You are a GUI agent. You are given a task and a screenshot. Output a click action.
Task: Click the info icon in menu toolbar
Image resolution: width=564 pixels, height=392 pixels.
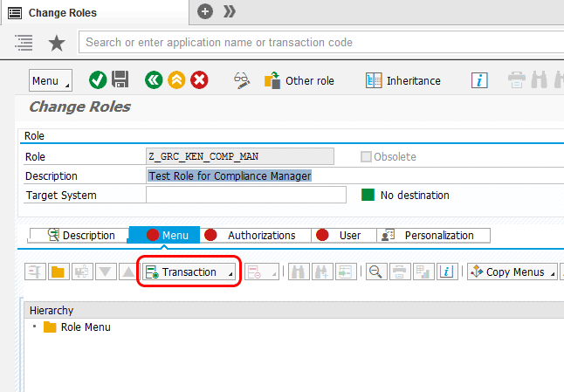[x=447, y=272]
